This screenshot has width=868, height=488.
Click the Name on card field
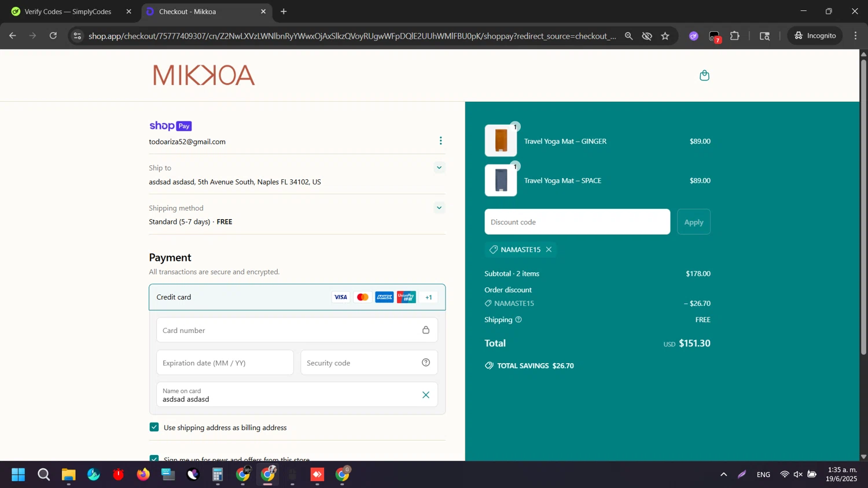click(297, 395)
